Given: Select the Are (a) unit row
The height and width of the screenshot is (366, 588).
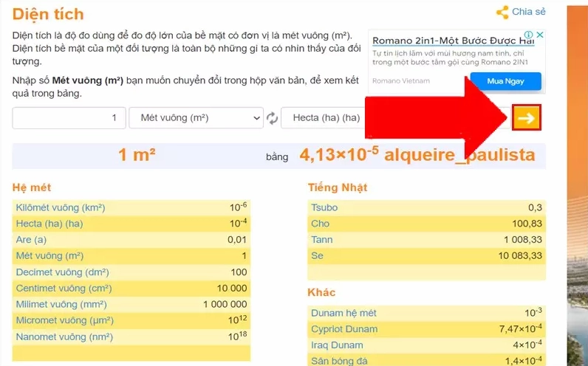Looking at the screenshot, I should 31,240.
